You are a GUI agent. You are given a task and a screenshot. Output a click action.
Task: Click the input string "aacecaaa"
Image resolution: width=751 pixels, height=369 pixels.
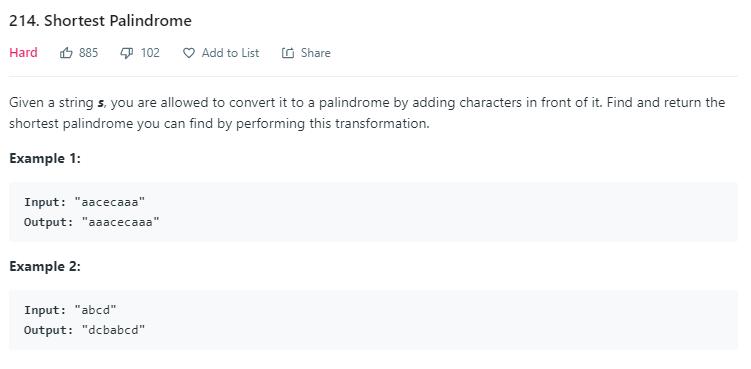[110, 202]
